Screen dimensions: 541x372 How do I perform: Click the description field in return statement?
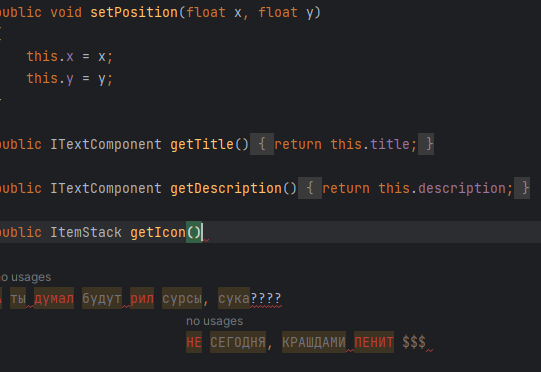462,188
